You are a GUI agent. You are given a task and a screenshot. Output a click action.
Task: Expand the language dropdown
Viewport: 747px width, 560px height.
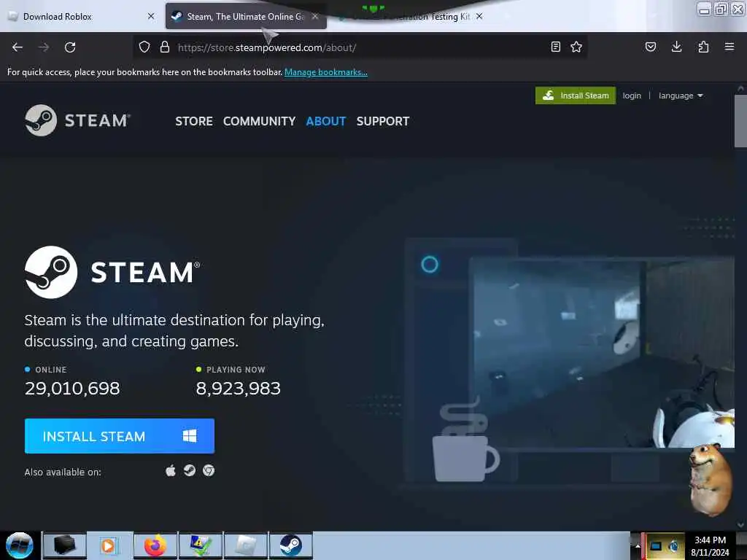(681, 96)
